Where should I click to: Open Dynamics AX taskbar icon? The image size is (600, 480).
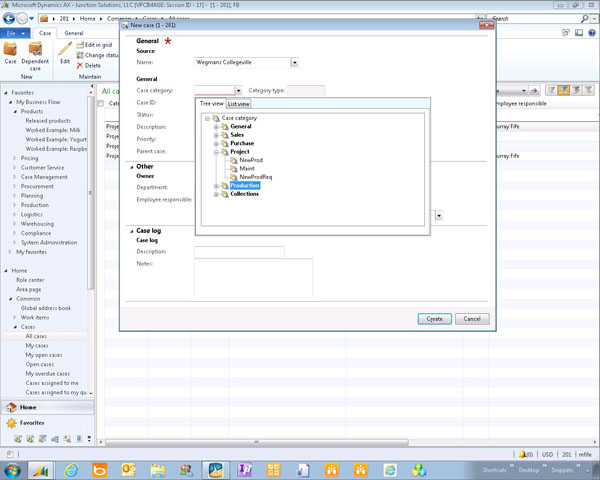pyautogui.click(x=40, y=470)
